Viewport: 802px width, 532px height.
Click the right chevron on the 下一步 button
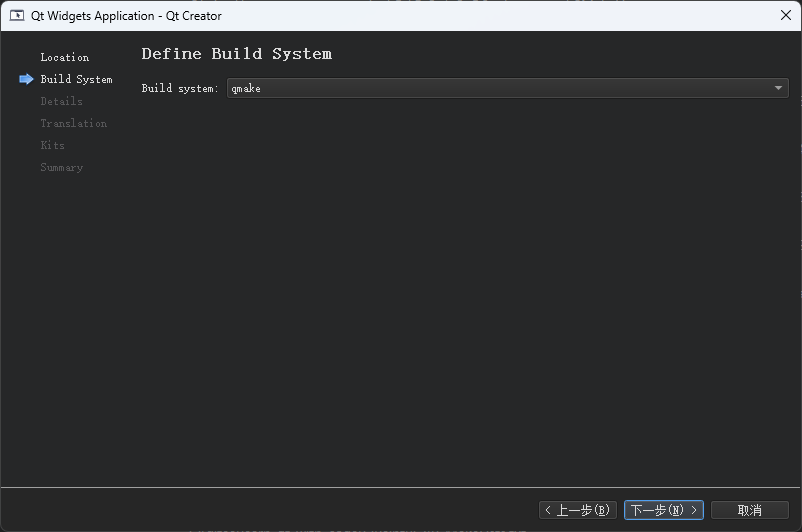coord(694,511)
